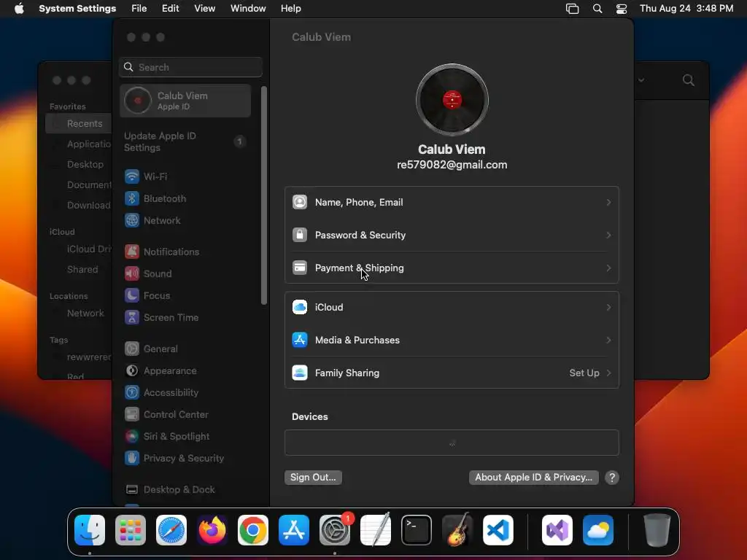The height and width of the screenshot is (560, 747).
Task: Click the help question mark button
Action: (612, 478)
